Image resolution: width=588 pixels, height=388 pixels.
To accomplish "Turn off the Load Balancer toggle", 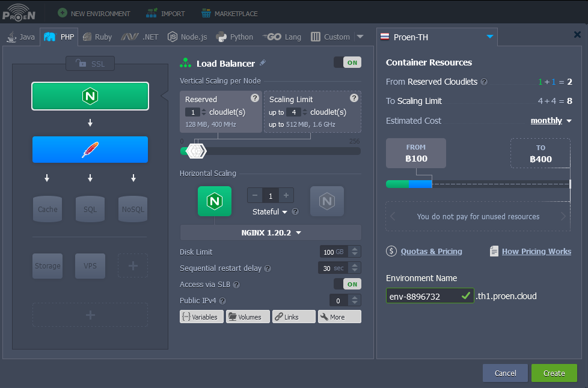I will (x=347, y=62).
